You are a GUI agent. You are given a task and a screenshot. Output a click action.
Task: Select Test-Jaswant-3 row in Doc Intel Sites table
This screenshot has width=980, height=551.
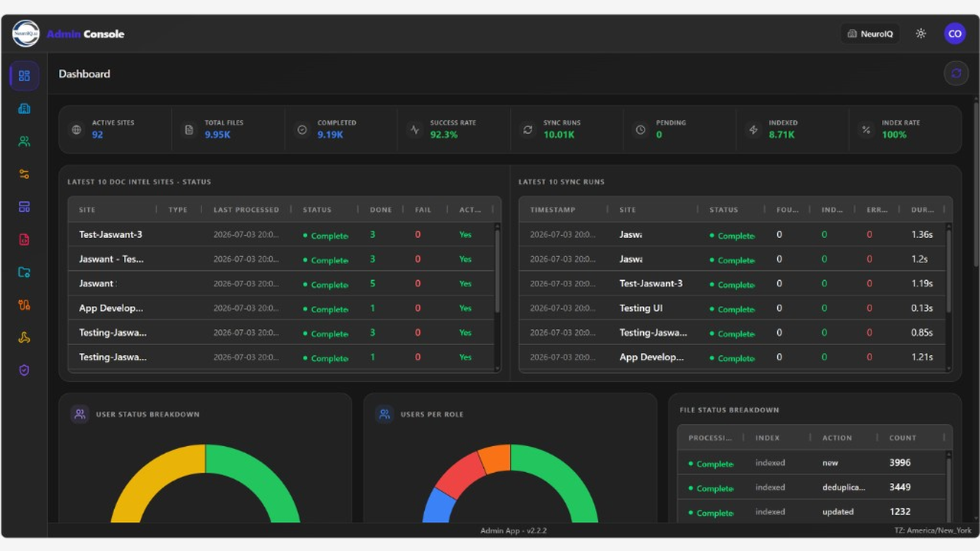click(281, 234)
